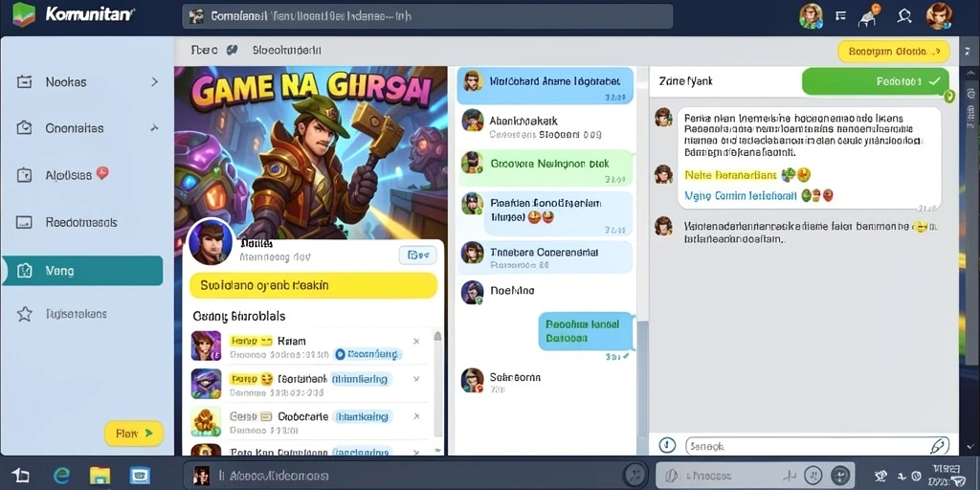The height and width of the screenshot is (490, 980).
Task: Open the Doehdno chat entry
Action: tap(545, 291)
